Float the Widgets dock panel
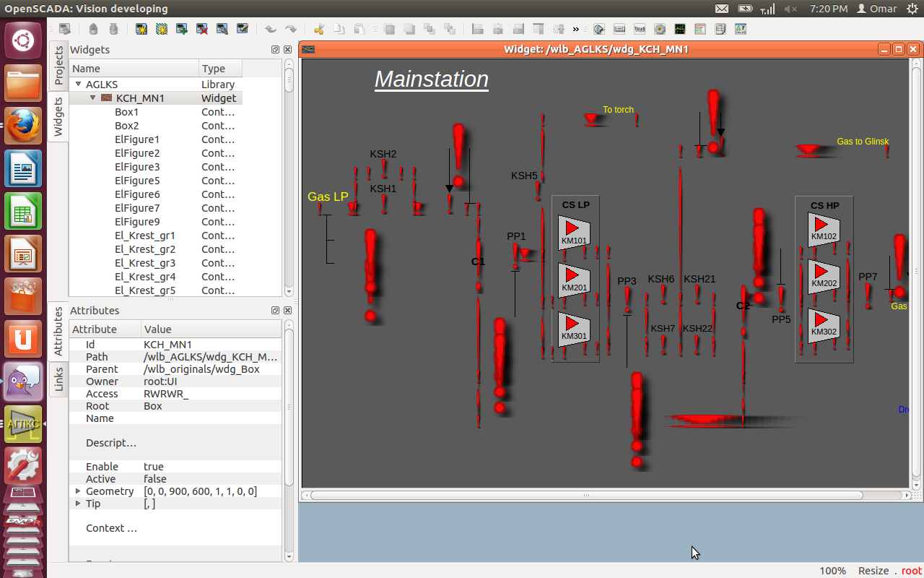The height and width of the screenshot is (578, 924). 275,50
